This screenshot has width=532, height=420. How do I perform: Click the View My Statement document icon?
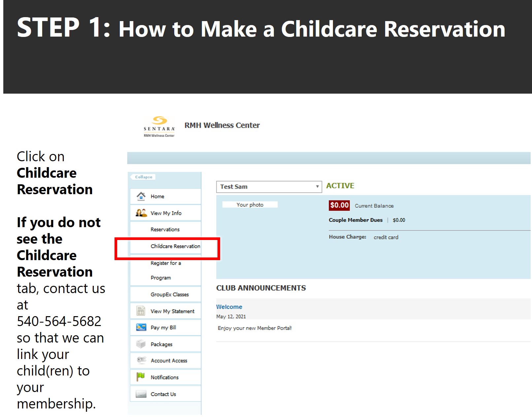141,311
